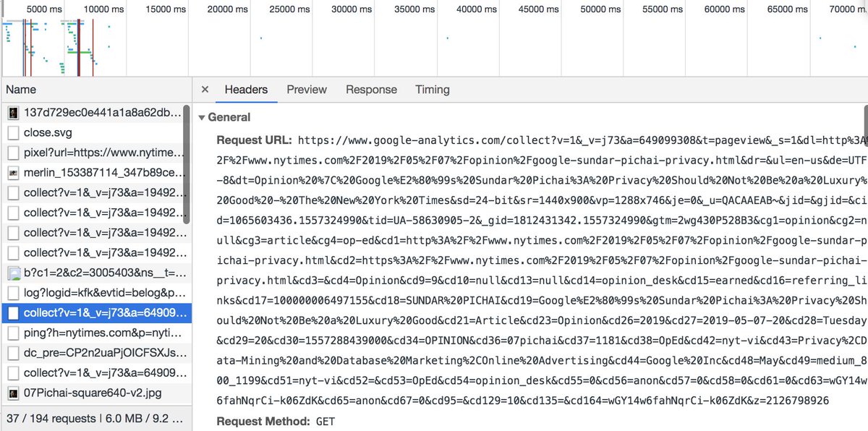Collapse the General section
868x431 pixels.
coord(202,117)
